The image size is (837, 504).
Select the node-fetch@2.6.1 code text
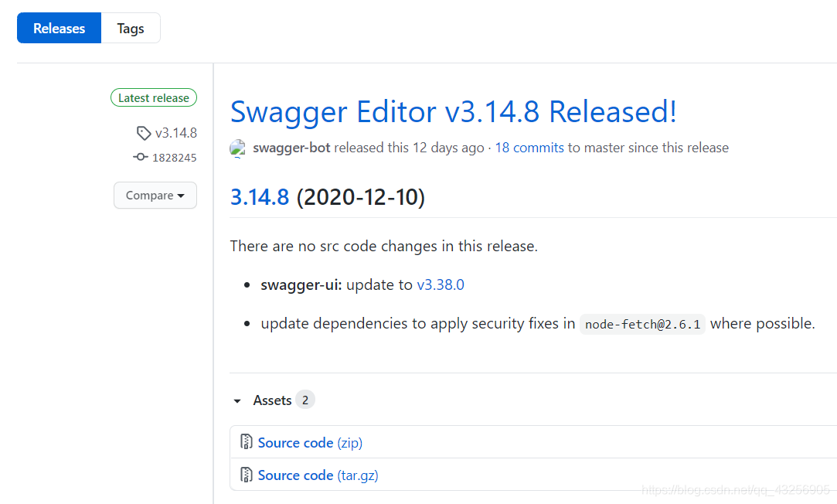643,324
